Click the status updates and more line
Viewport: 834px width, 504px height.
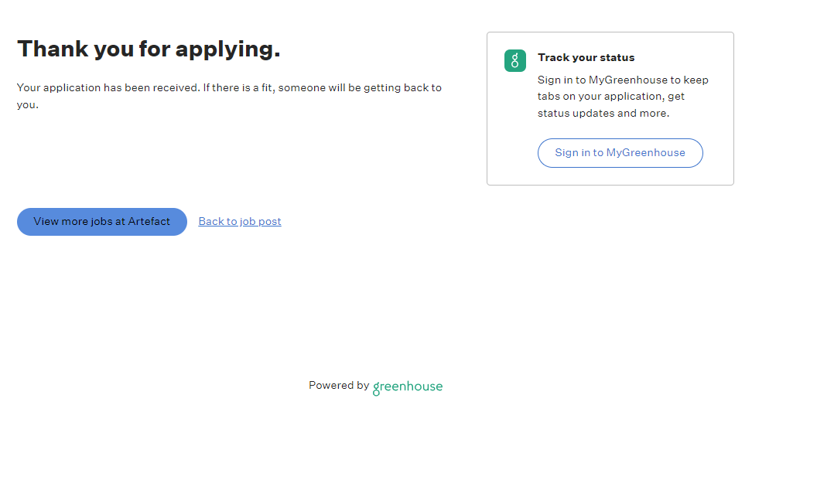click(603, 113)
